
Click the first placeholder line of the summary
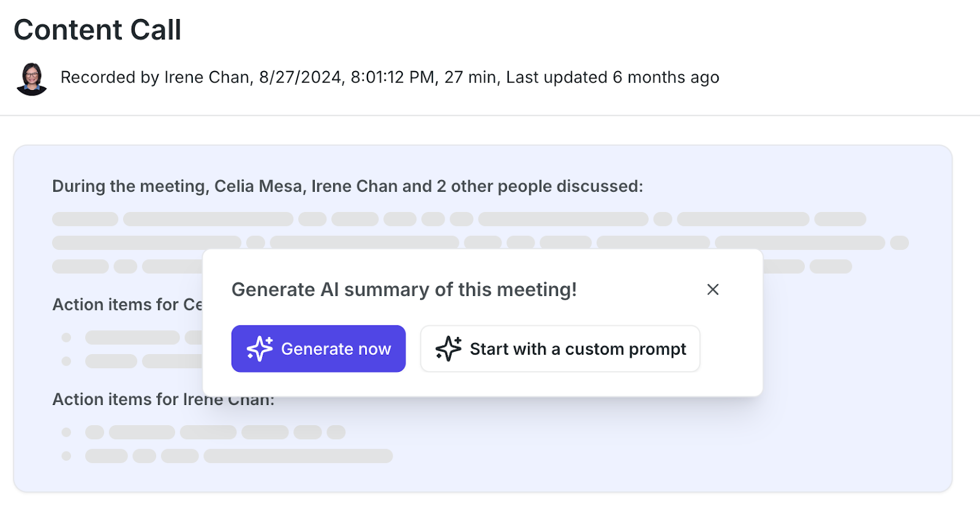pyautogui.click(x=459, y=219)
